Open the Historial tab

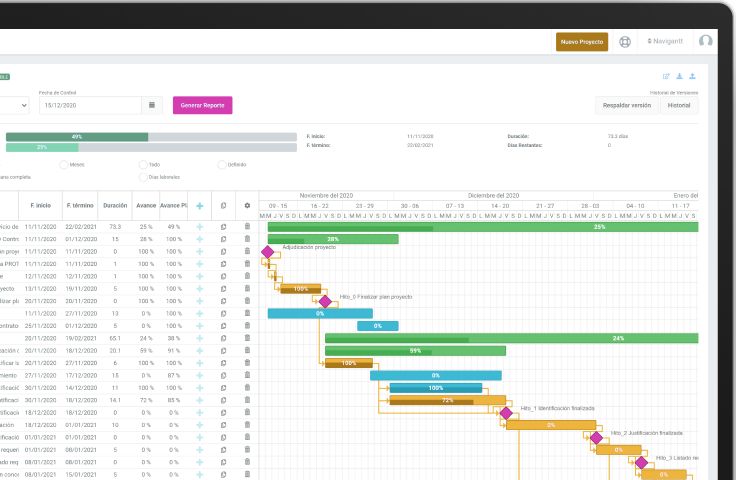click(x=679, y=105)
